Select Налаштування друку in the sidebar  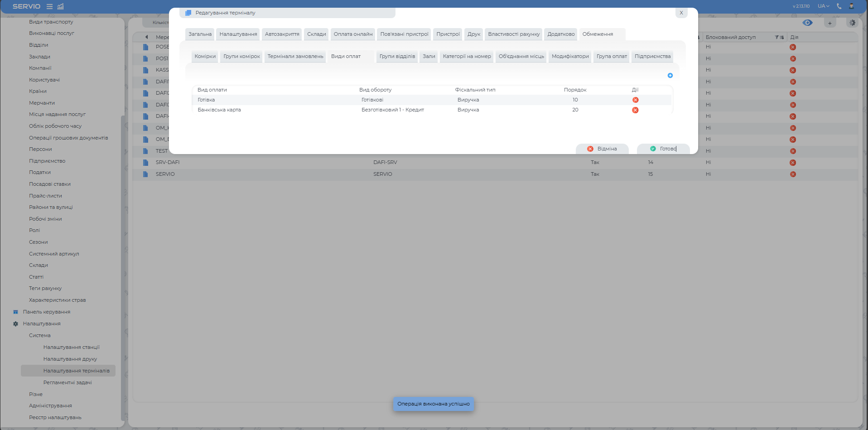click(x=70, y=359)
